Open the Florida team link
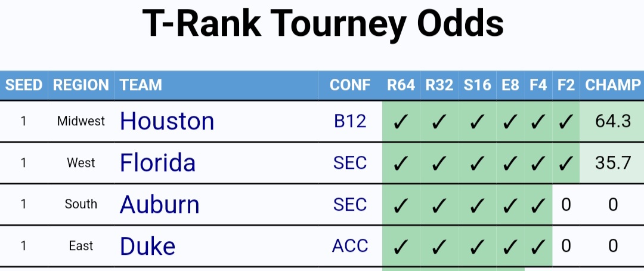Image resolution: width=644 pixels, height=271 pixels. (157, 163)
